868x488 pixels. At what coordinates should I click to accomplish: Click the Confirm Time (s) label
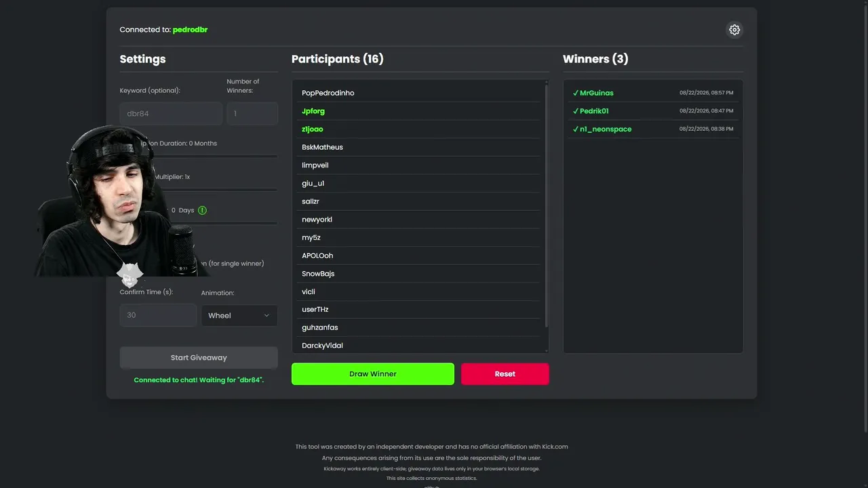(146, 292)
